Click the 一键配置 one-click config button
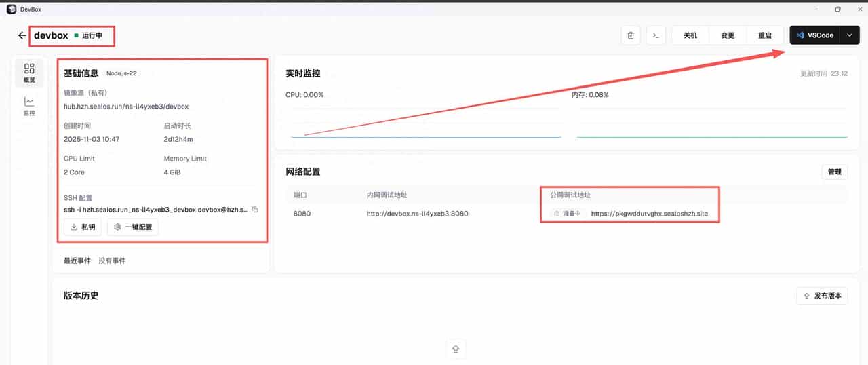Image resolution: width=868 pixels, height=365 pixels. click(133, 227)
